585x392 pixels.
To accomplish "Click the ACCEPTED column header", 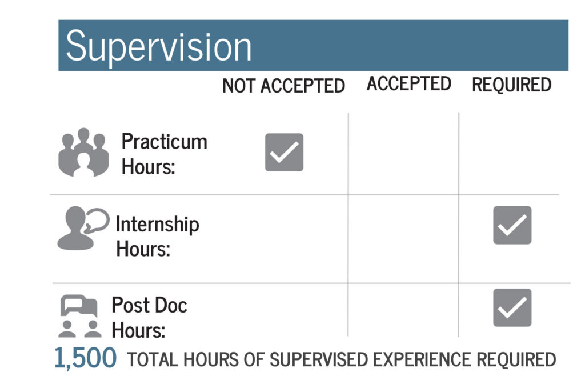I will [x=409, y=83].
